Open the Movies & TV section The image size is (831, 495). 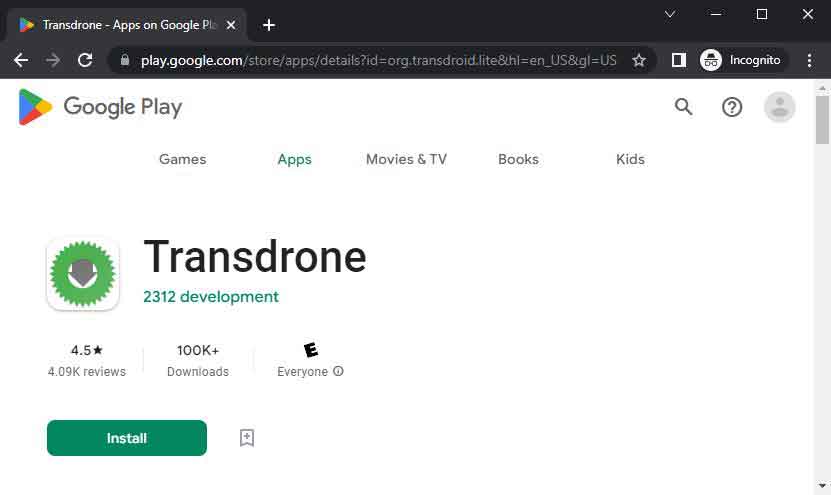(406, 159)
